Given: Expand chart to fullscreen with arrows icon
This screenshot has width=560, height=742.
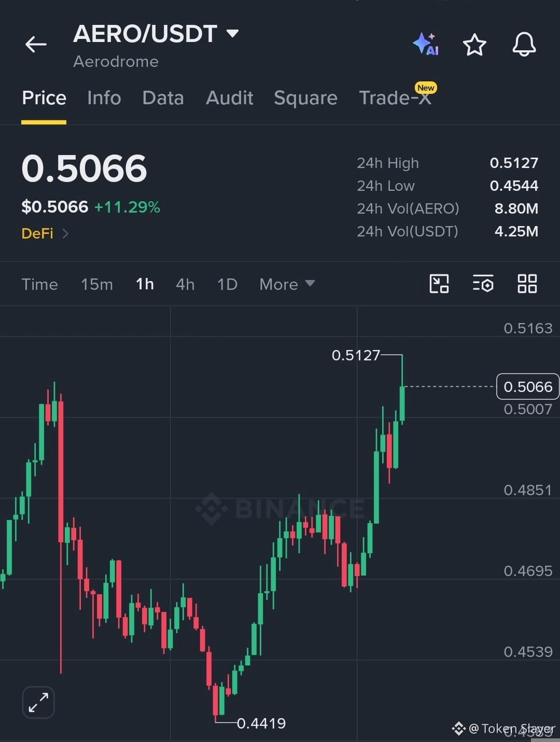Looking at the screenshot, I should [x=38, y=703].
